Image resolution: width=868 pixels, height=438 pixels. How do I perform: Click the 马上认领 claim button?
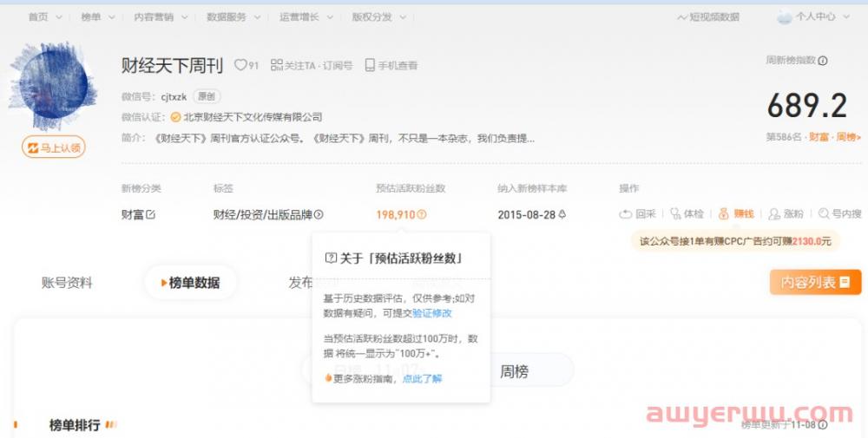pos(54,147)
